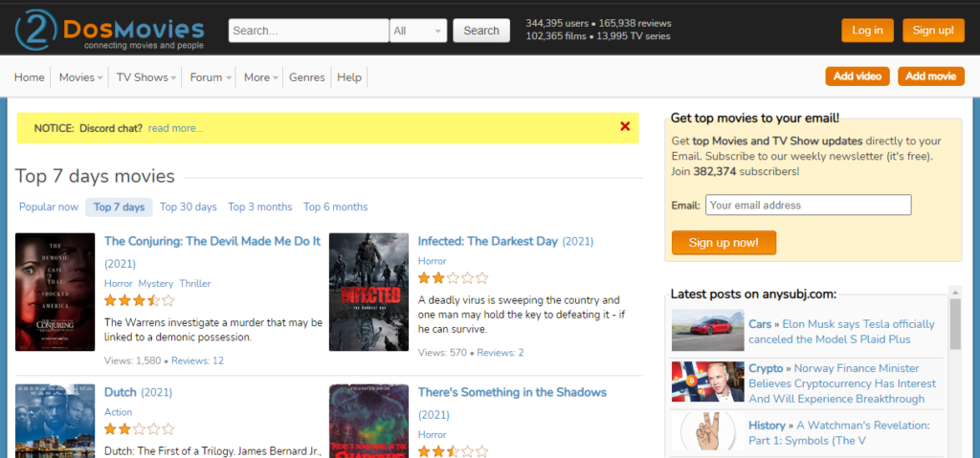
Task: Click the Horror genre under Infected
Action: click(432, 261)
